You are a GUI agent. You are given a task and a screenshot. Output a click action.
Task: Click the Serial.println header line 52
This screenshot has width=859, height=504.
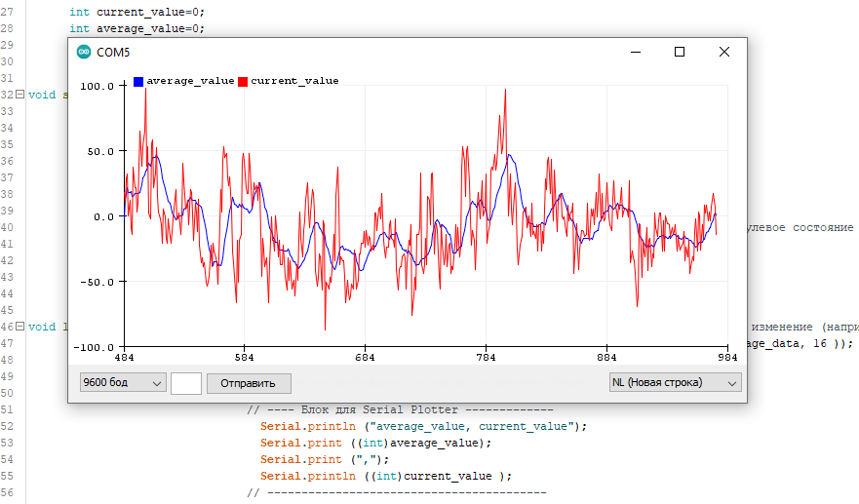[x=423, y=426]
